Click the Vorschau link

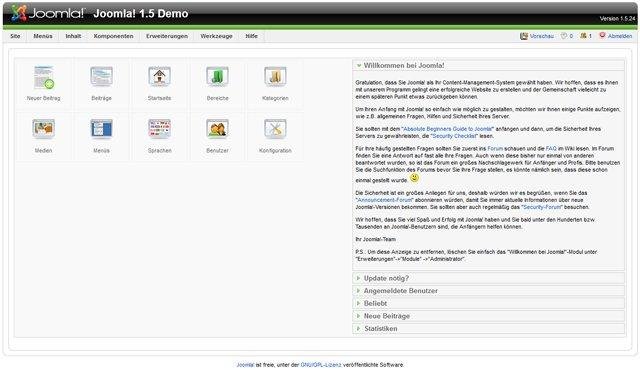click(542, 36)
